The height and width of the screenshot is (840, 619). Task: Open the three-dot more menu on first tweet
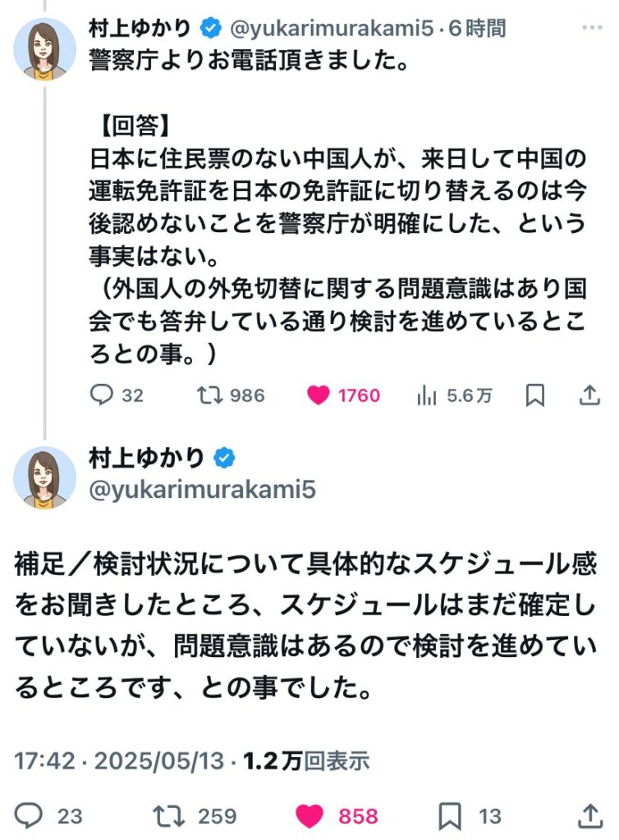tap(592, 28)
